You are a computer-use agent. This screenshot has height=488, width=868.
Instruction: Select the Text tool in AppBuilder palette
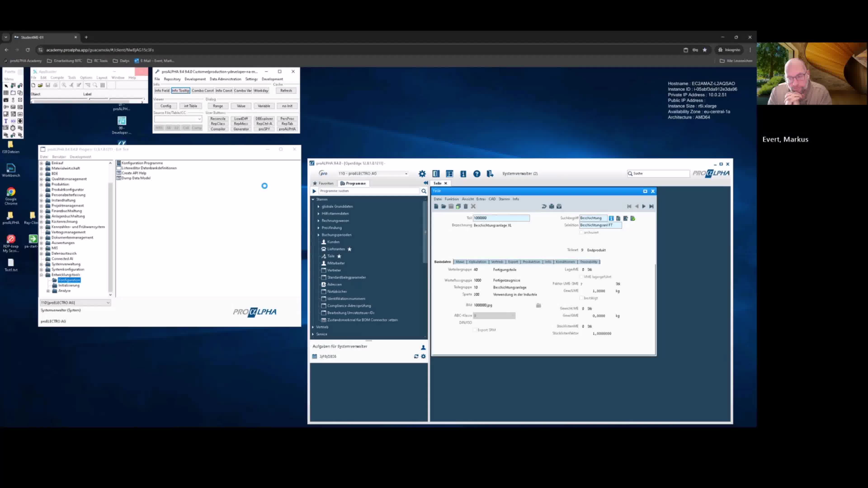(6, 121)
